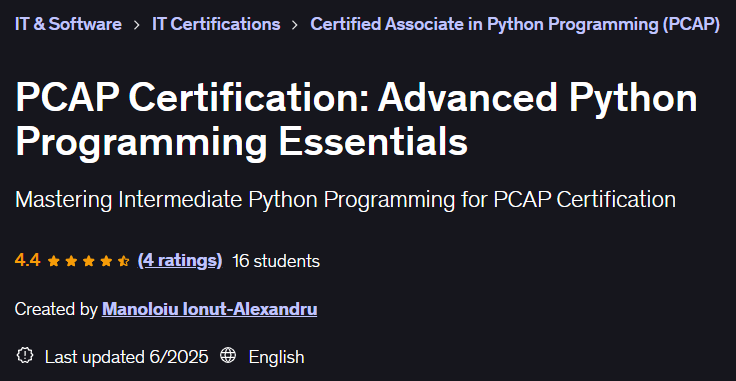736x381 pixels.
Task: Click the Mastering Intermediate Python subtitle
Action: click(345, 200)
